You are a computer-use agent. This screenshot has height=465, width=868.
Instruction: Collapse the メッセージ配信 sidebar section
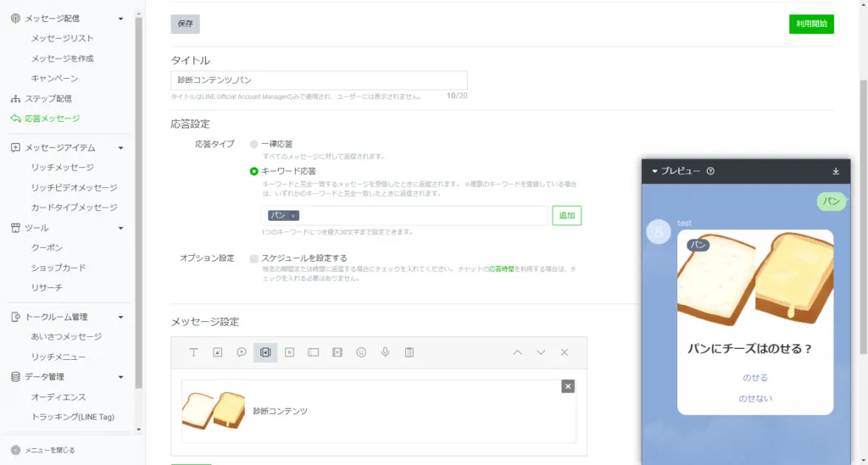coord(120,18)
